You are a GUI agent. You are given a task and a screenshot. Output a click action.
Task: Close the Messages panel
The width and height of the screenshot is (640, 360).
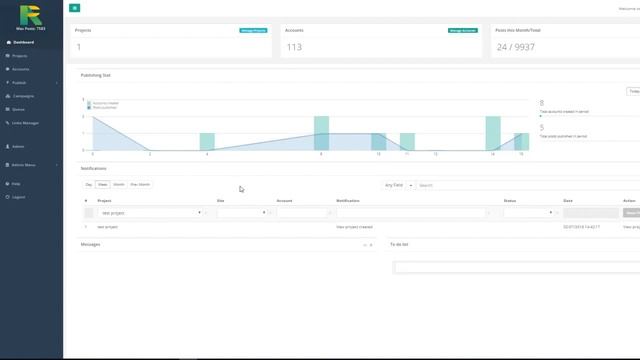(x=371, y=245)
